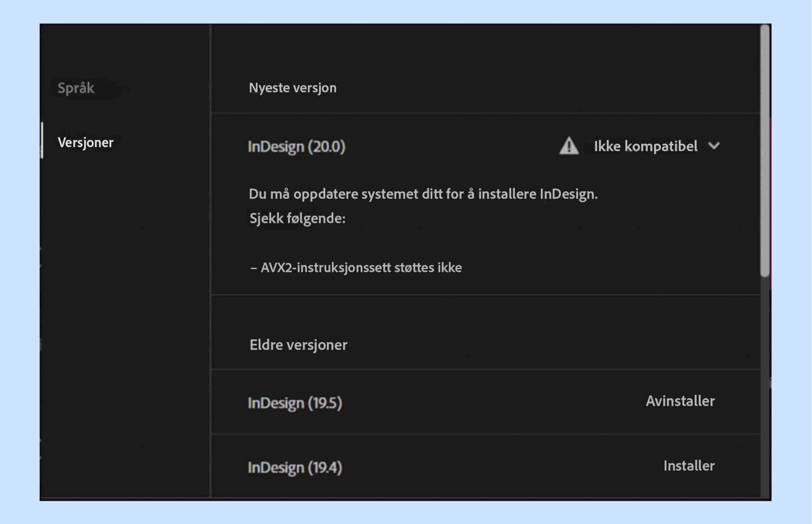
Task: Collapse the Ikke kompatibel chevron arrow
Action: point(714,146)
